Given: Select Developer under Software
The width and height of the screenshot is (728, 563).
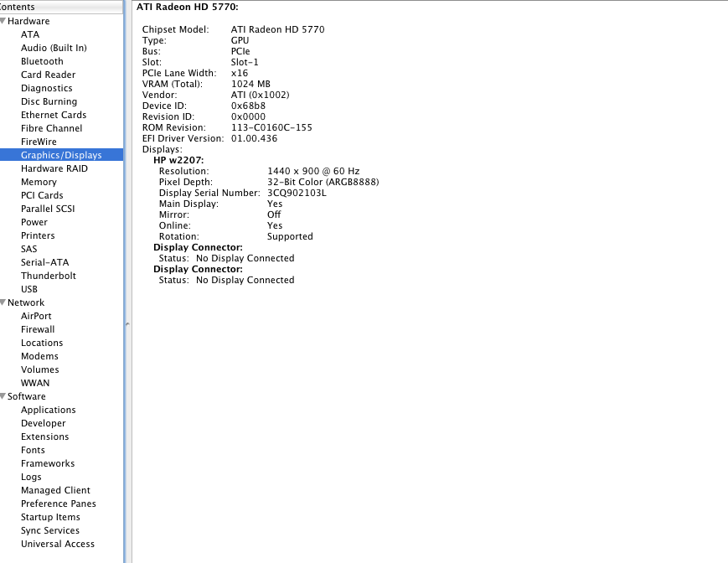Looking at the screenshot, I should [x=44, y=423].
